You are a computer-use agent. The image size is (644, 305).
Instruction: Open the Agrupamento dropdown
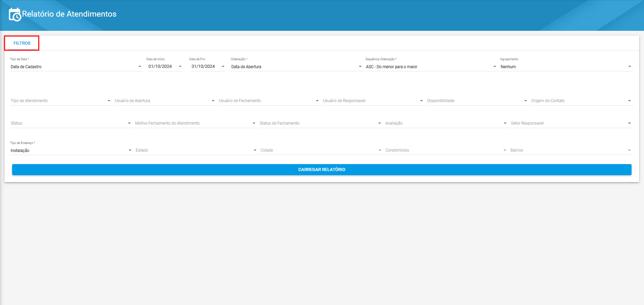[x=566, y=66]
